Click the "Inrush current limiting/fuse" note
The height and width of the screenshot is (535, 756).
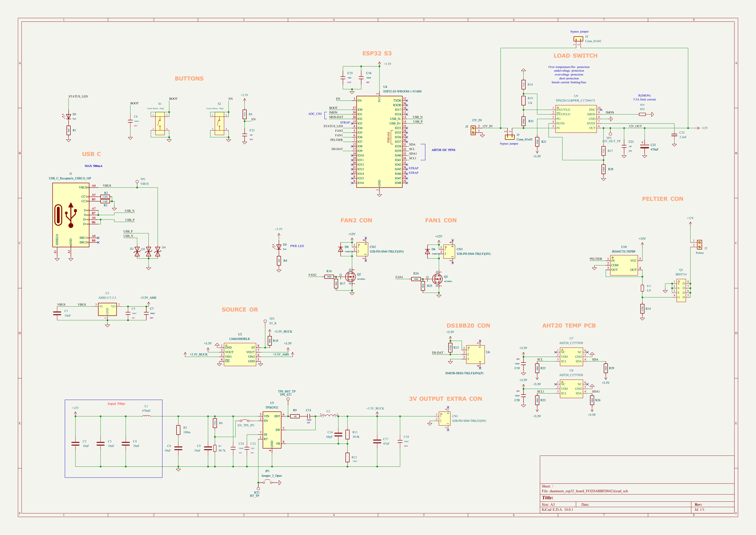point(569,82)
